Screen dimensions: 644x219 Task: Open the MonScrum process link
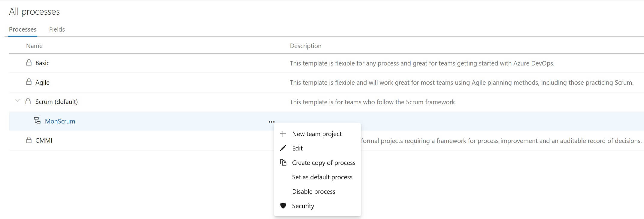pos(60,121)
